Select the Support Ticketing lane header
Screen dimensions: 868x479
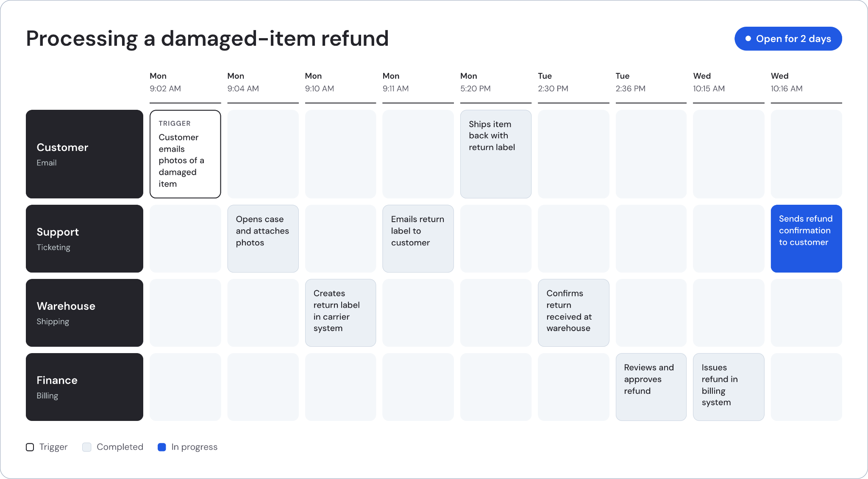point(84,239)
